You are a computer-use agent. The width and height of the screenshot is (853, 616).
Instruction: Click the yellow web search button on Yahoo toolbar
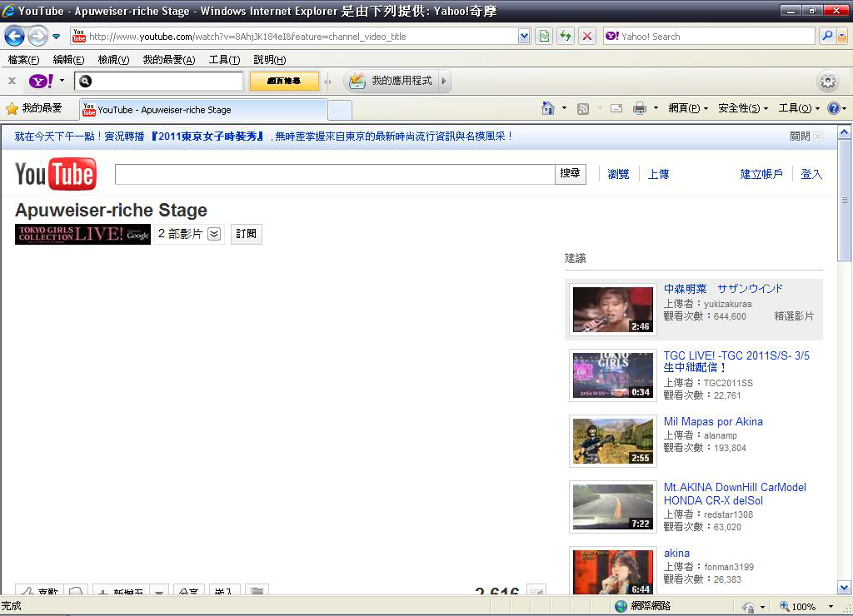point(284,81)
